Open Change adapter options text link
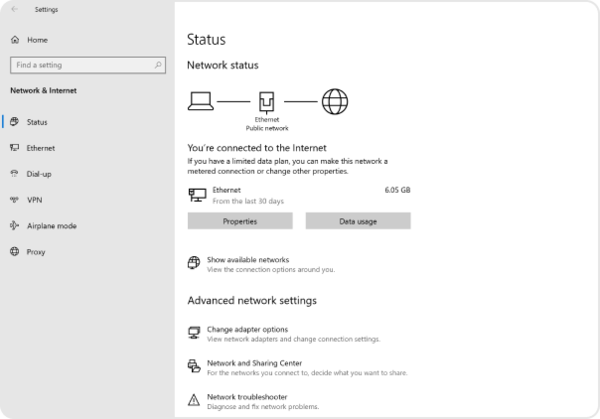 [247, 329]
